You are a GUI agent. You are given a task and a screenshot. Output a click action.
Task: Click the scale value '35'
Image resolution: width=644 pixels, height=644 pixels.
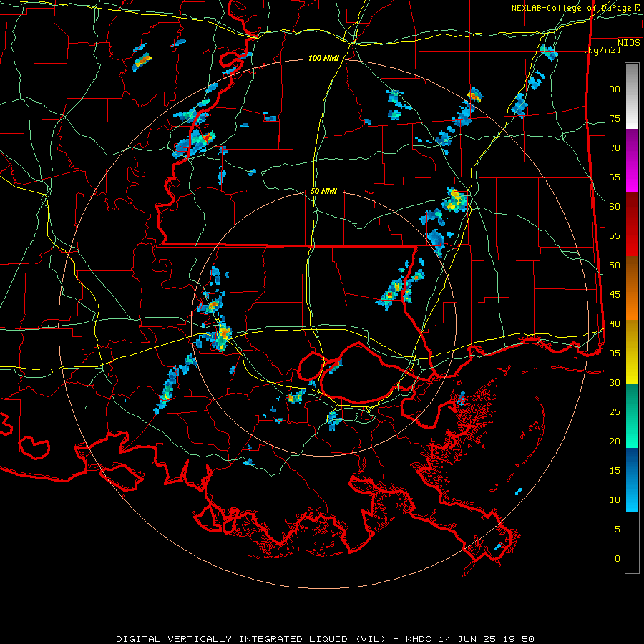click(615, 353)
